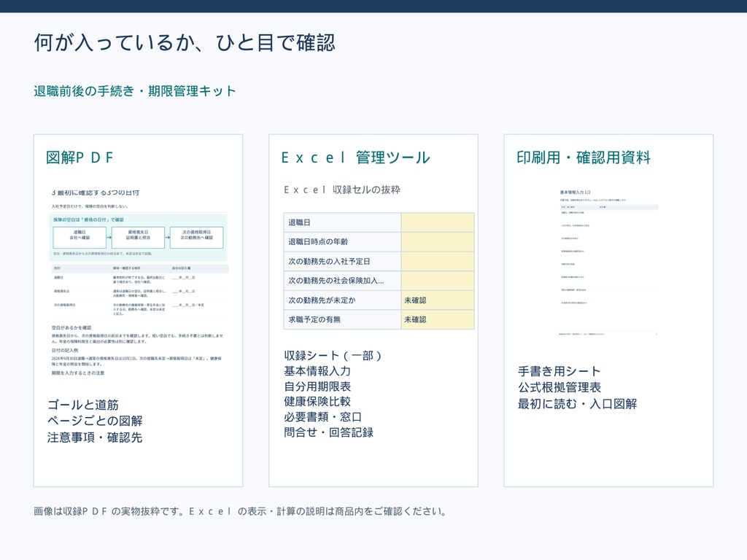
Task: Click the 退職日 会社へ確認 flow box
Action: [x=80, y=237]
